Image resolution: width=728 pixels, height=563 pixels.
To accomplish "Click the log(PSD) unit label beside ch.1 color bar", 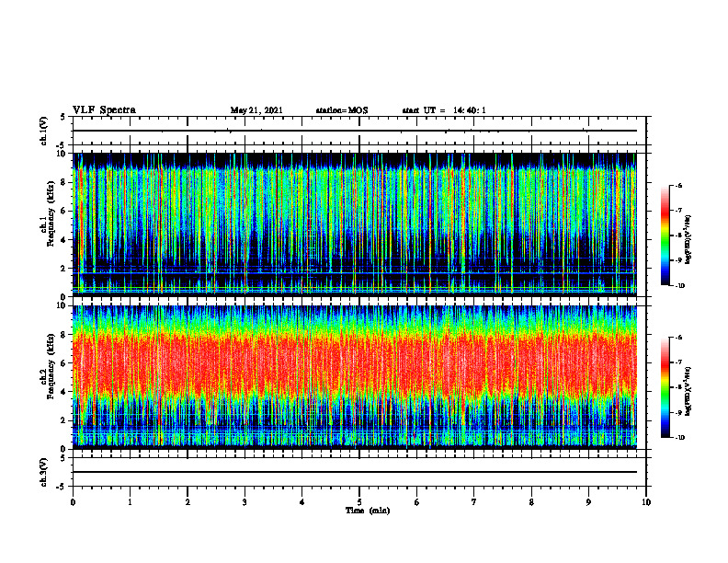I will [x=688, y=240].
